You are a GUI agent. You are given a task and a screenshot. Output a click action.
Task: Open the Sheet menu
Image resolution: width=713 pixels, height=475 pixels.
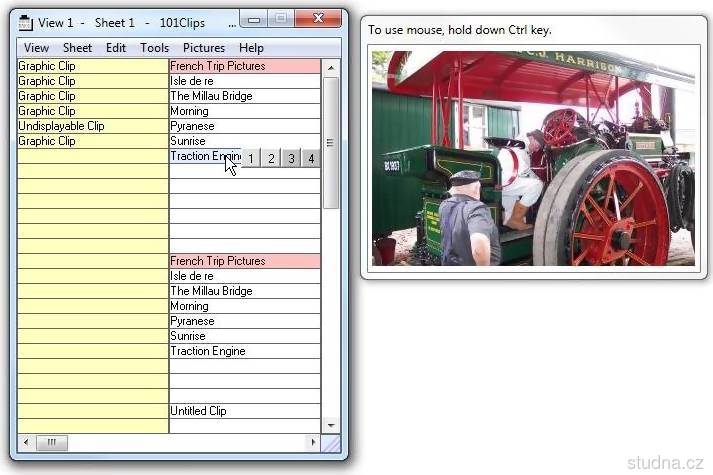(77, 48)
